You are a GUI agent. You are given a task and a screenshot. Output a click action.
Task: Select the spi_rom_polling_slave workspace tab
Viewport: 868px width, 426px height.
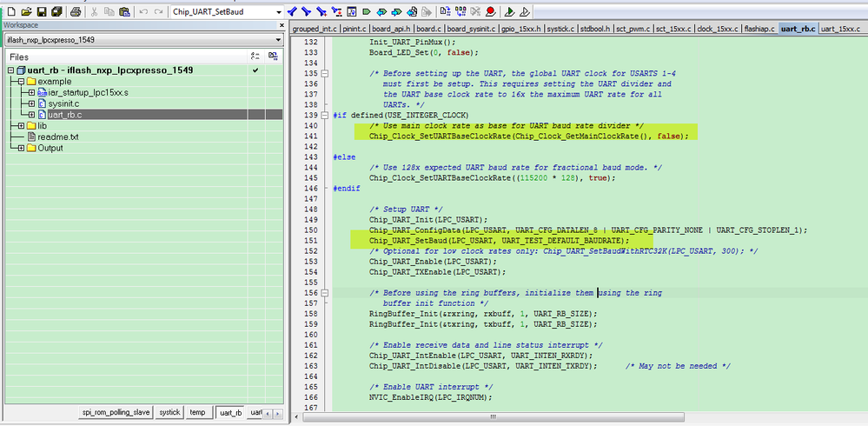[x=116, y=413]
